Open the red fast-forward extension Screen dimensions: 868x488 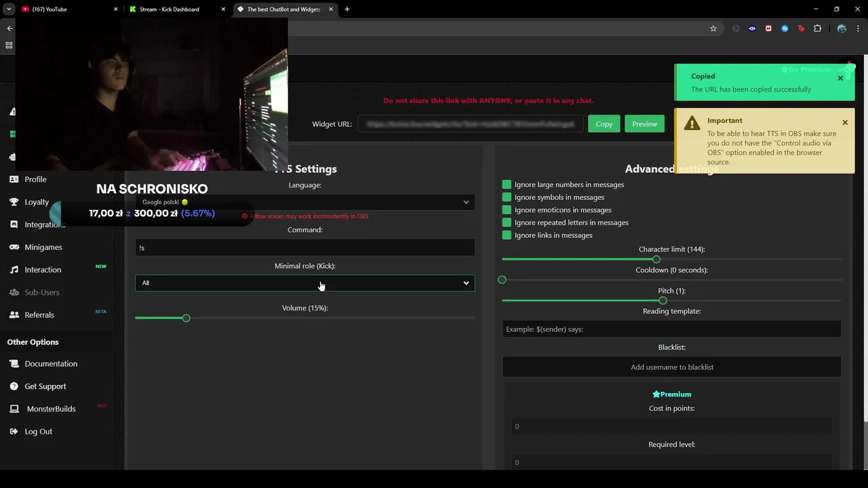768,28
